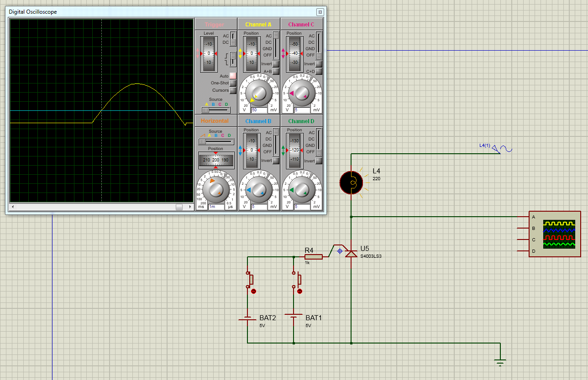
Task: Toggle Trigger Auto mode
Action: click(233, 76)
